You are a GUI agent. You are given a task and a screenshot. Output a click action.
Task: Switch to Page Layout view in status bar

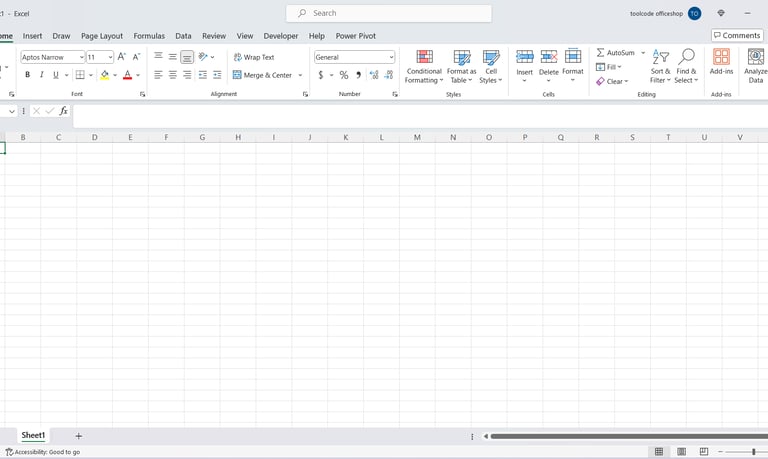coord(681,452)
